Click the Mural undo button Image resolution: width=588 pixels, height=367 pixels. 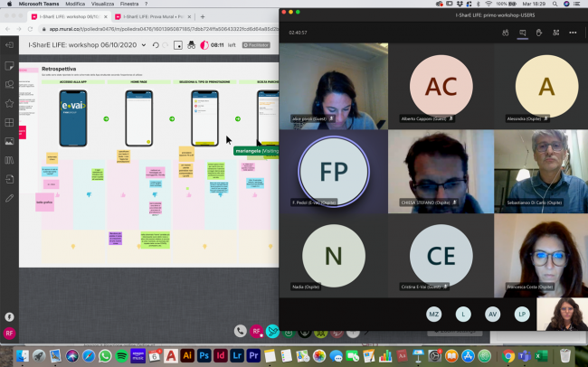[156, 44]
